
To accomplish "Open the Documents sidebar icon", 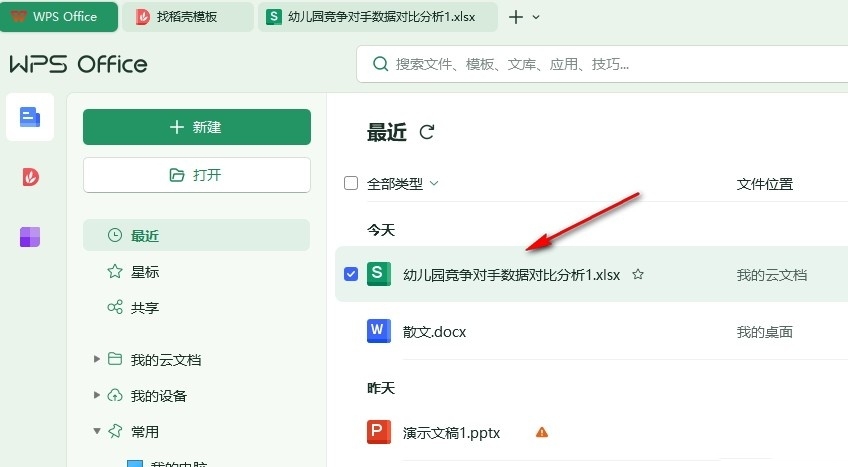I will tap(30, 117).
